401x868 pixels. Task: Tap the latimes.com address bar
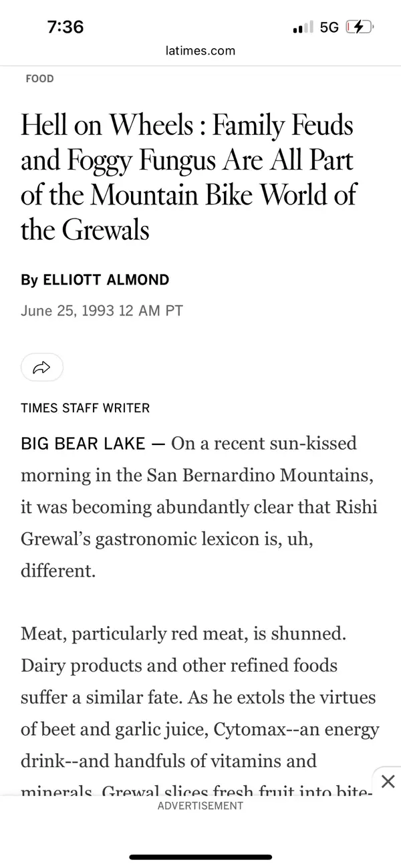pos(200,51)
